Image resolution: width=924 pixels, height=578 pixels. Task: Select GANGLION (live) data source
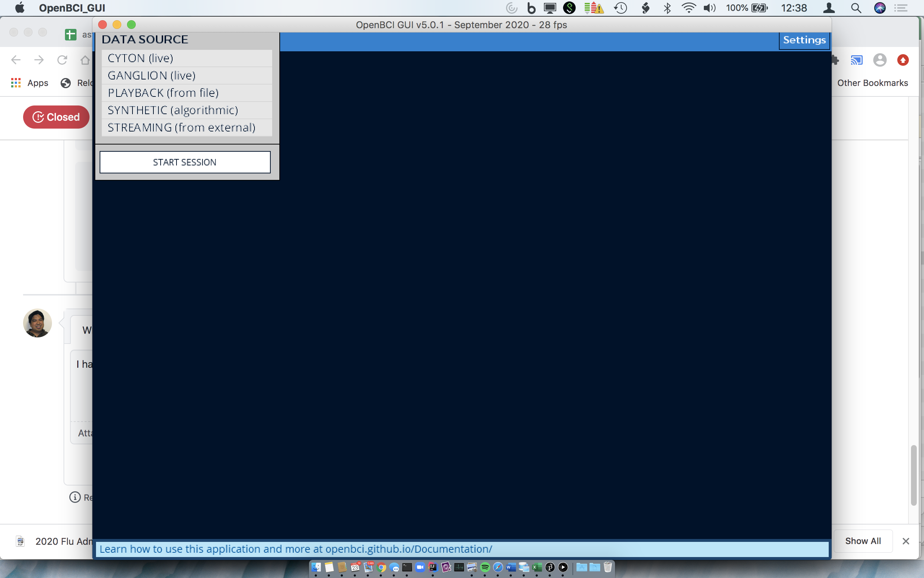(187, 75)
